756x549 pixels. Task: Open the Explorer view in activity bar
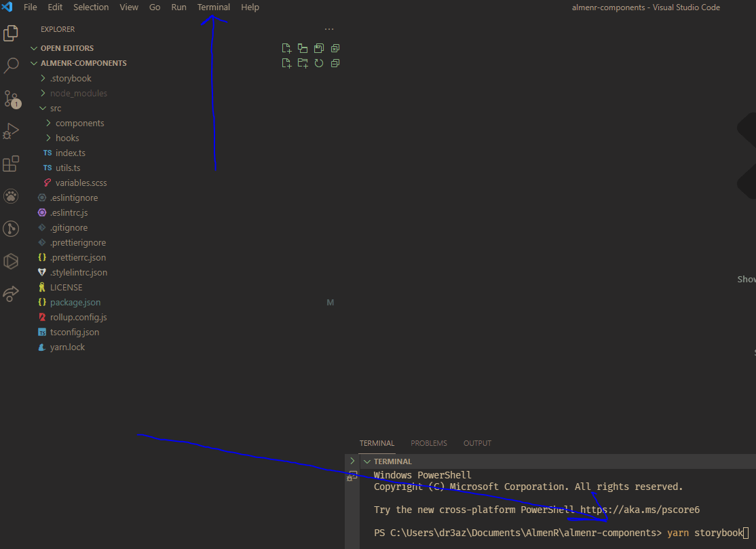[11, 33]
